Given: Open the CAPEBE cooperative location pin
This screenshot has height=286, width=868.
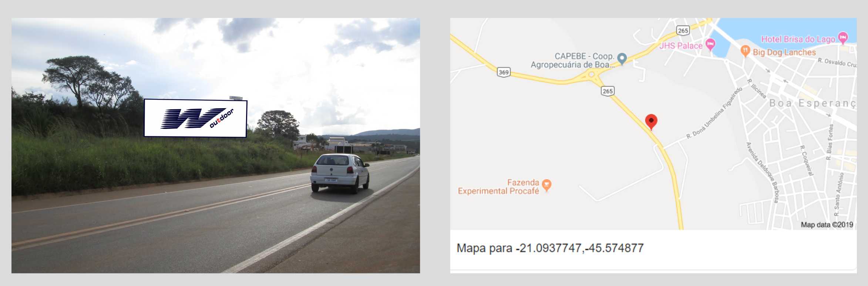Looking at the screenshot, I should click(622, 59).
